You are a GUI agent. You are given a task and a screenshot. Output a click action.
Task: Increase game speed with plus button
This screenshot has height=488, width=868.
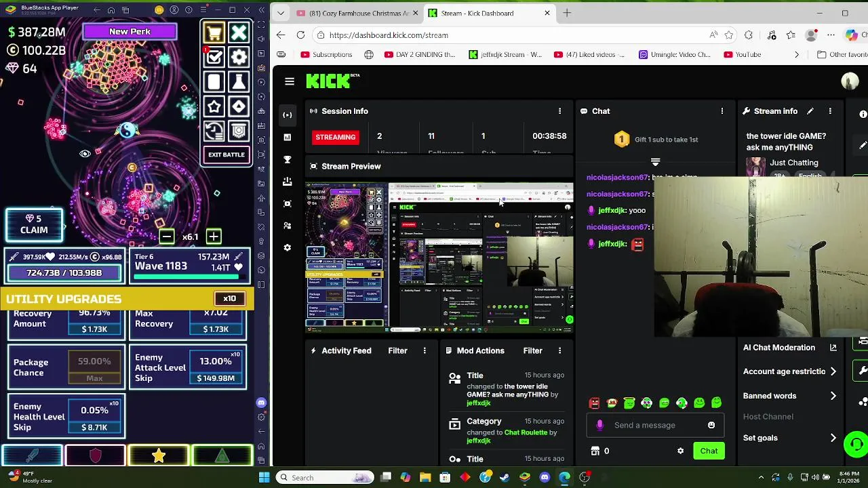click(214, 237)
